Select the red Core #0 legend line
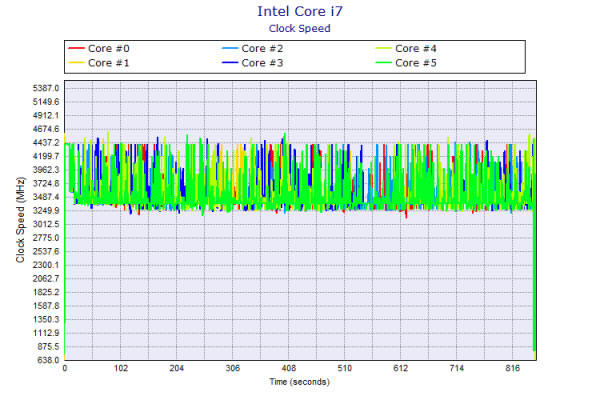Screen dimensions: 600x400 [76, 48]
